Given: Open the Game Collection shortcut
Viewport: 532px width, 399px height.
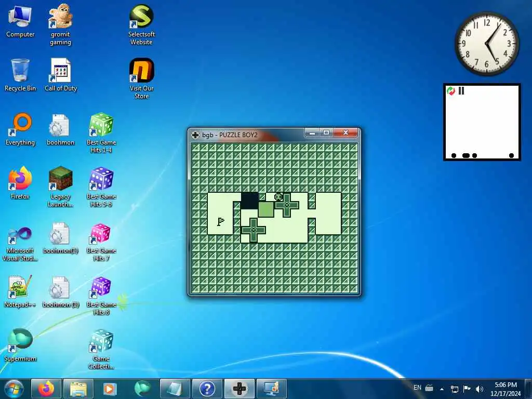Looking at the screenshot, I should [x=101, y=350].
